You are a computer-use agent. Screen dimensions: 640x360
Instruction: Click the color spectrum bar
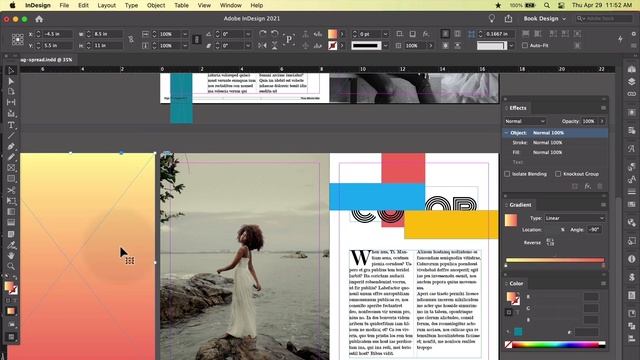point(556,345)
